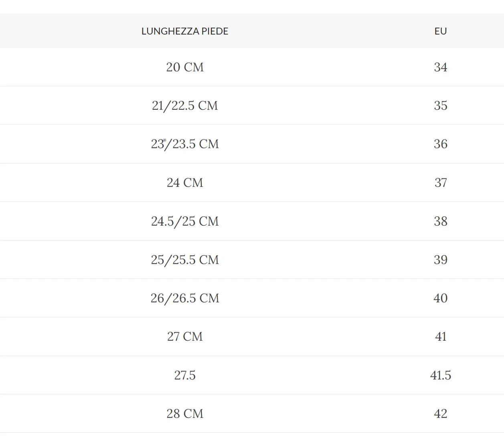This screenshot has width=504, height=442.
Task: Select EU size 42 cell
Action: 440,414
